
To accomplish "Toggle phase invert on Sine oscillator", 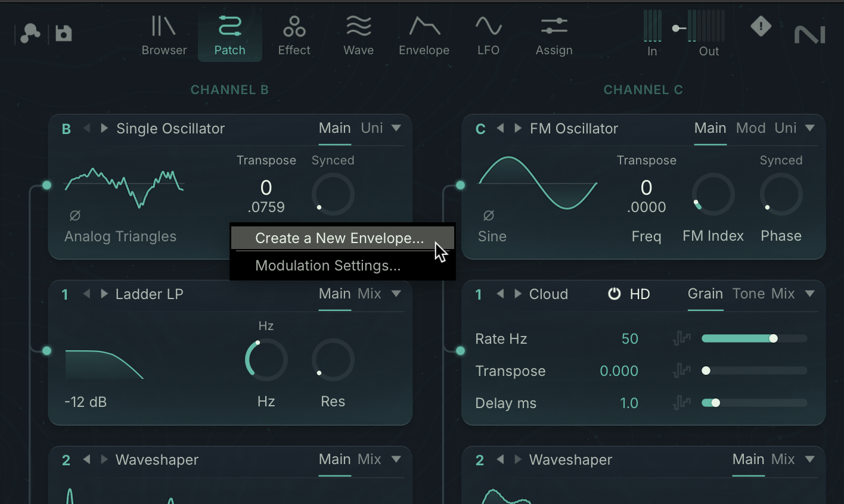I will pyautogui.click(x=488, y=215).
